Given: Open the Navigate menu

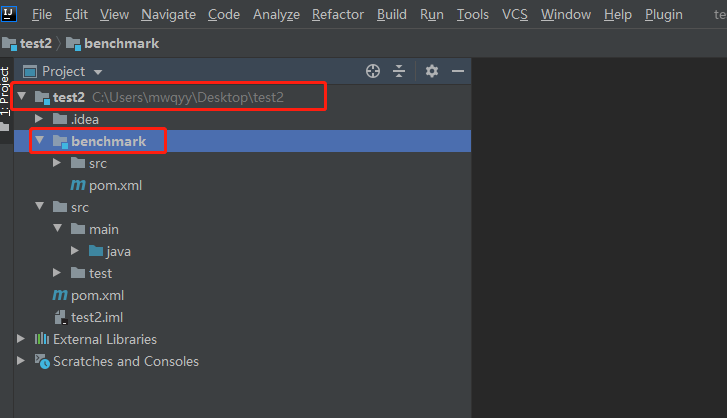Looking at the screenshot, I should [x=168, y=14].
